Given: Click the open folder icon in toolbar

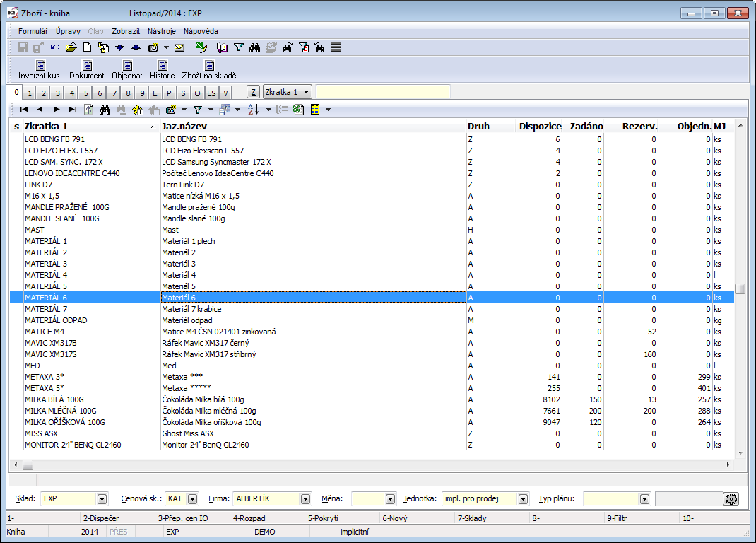Looking at the screenshot, I should click(71, 47).
